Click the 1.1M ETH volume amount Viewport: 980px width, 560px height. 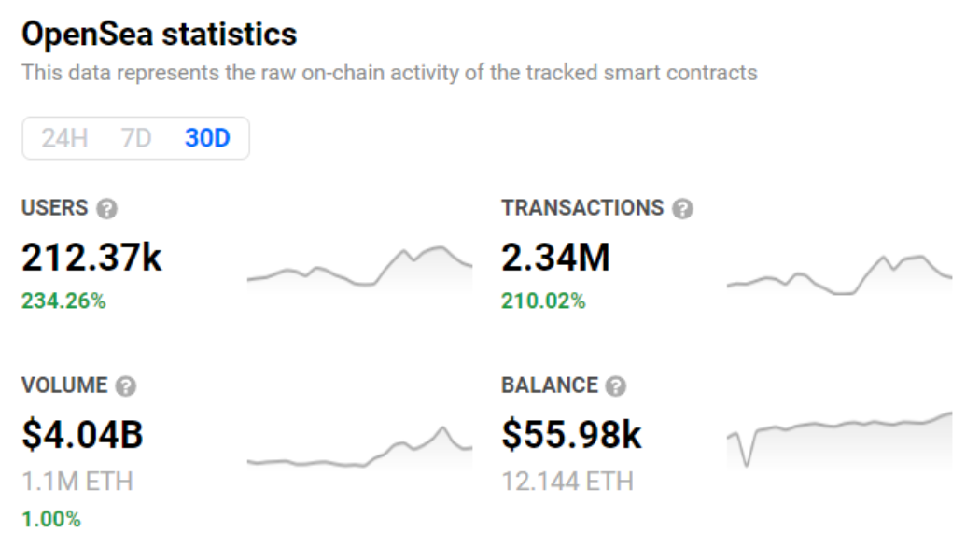click(77, 482)
